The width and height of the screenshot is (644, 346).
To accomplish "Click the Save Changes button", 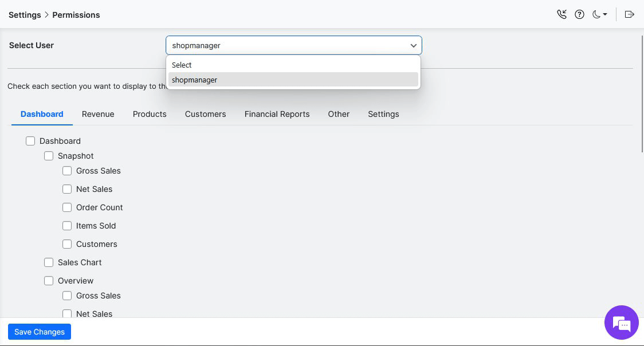I will click(39, 332).
